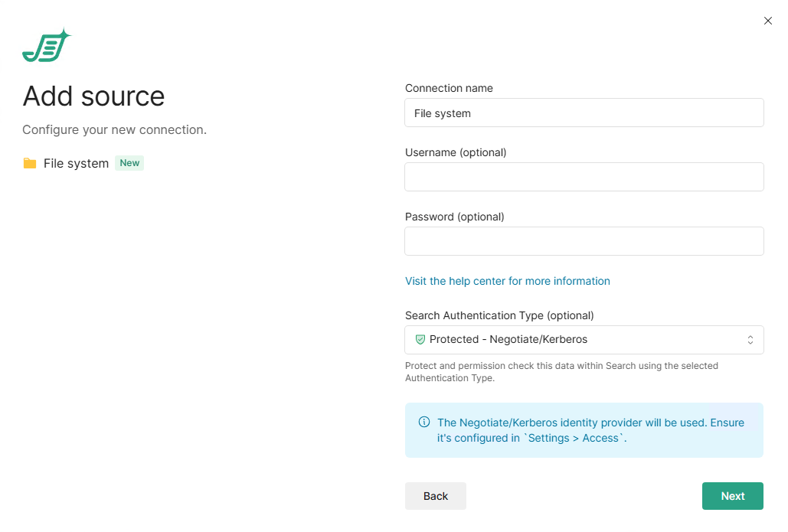Viewport: 788px width, 532px height.
Task: Click the green New badge
Action: click(129, 163)
